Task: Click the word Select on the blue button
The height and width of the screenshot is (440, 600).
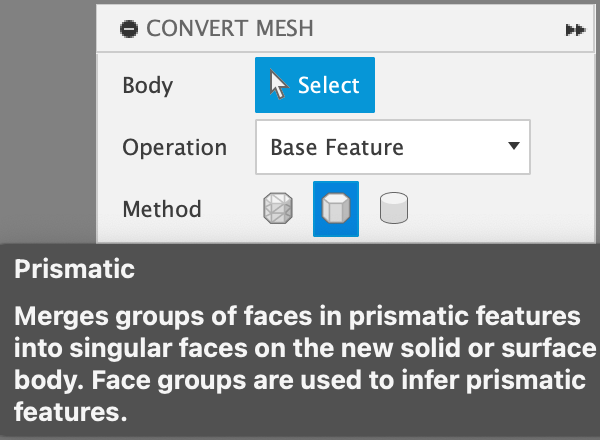Action: 328,85
